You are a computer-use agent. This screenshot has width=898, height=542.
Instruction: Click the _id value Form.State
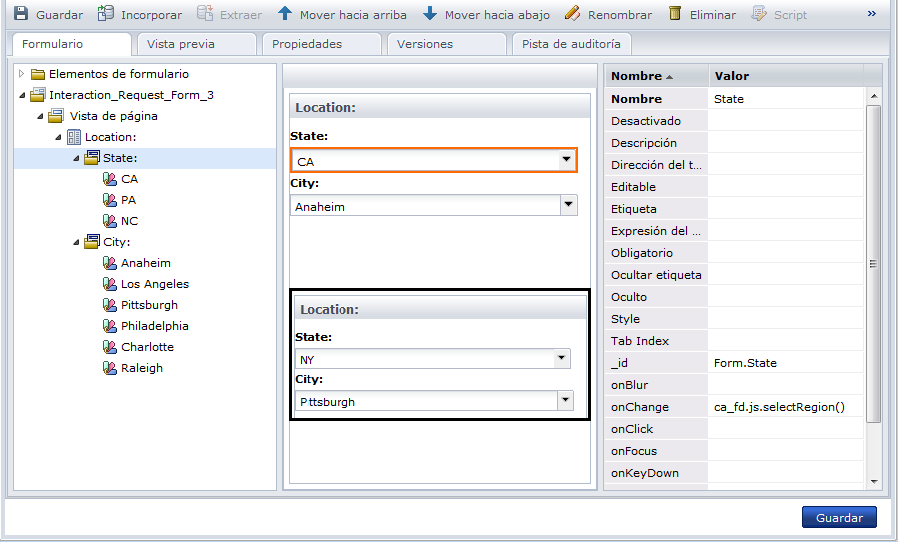click(x=786, y=363)
